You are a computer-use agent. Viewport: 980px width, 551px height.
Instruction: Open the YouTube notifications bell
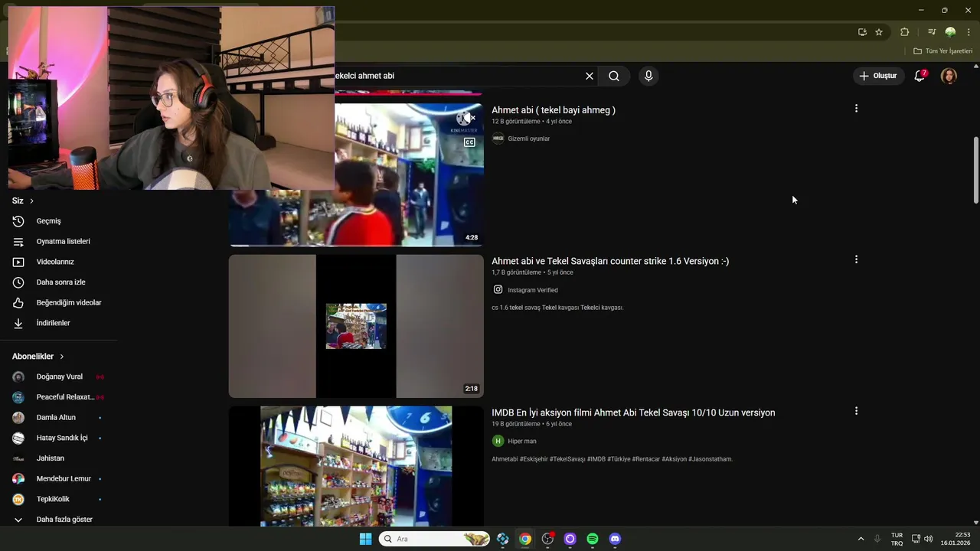point(920,76)
